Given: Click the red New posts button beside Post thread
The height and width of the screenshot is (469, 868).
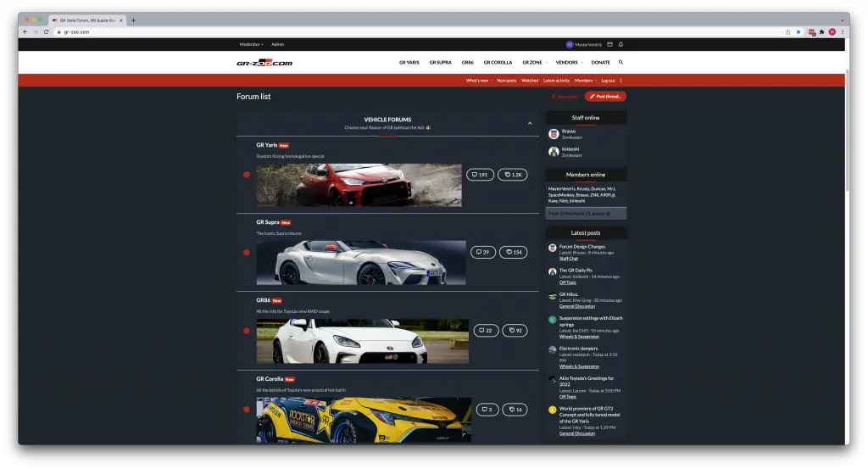Looking at the screenshot, I should coord(564,97).
